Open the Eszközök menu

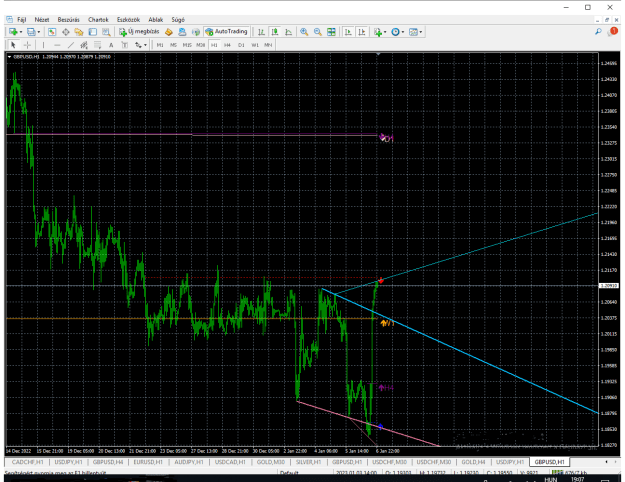pyautogui.click(x=128, y=20)
